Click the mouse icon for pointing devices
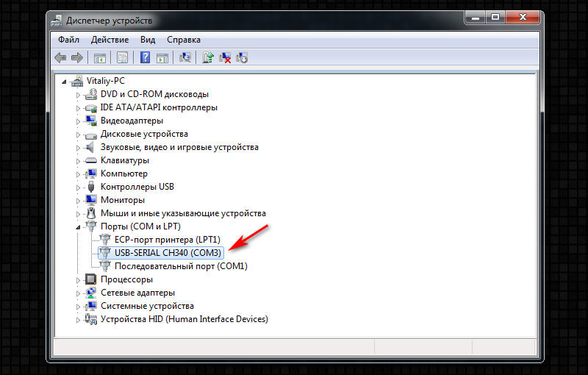Screen dimensions: 588x375 90,213
